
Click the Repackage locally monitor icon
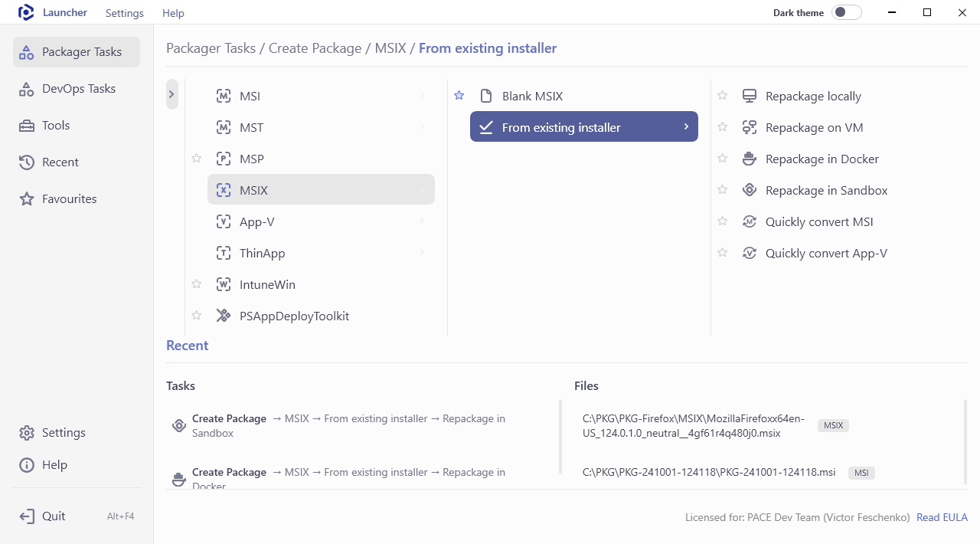pyautogui.click(x=750, y=97)
